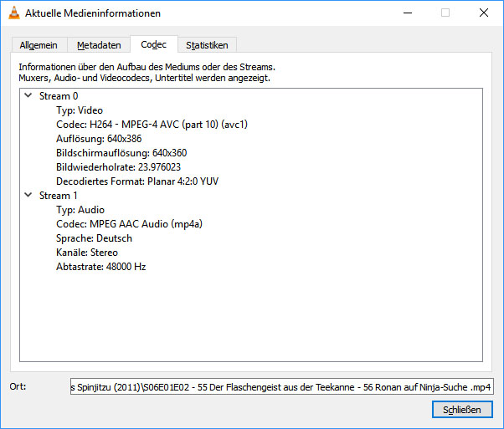
Task: Minimize the Aktuelle Medieninformationen window
Action: (408, 13)
